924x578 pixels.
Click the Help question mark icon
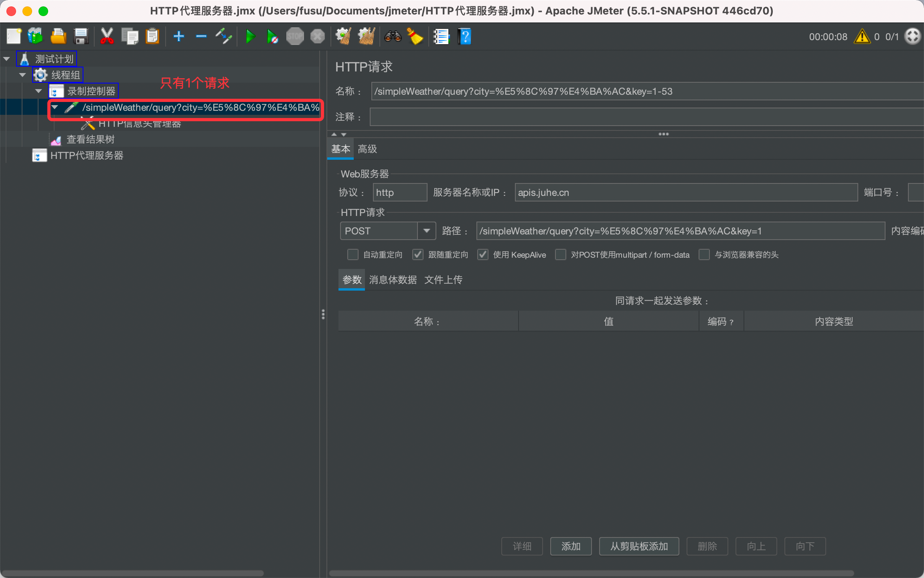tap(464, 37)
